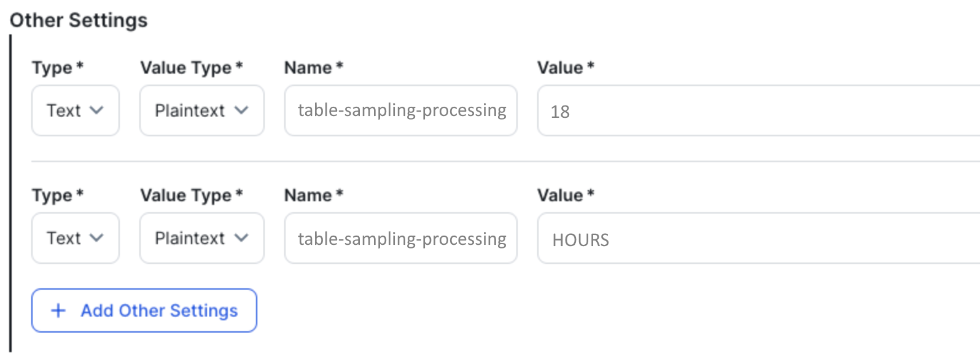
Task: Click the chevron arrow beside Text in second row
Action: pos(96,238)
